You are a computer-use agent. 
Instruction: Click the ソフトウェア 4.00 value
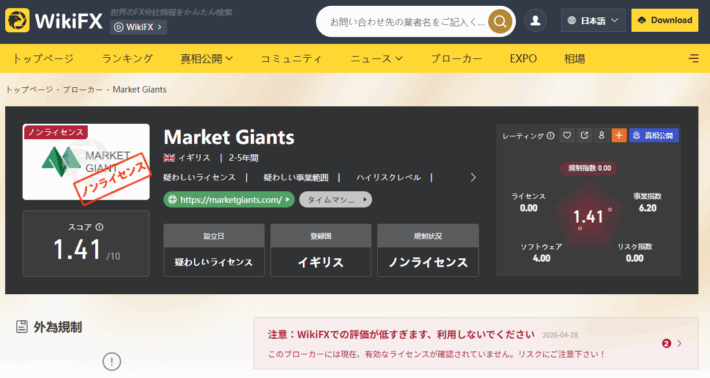[x=542, y=258]
